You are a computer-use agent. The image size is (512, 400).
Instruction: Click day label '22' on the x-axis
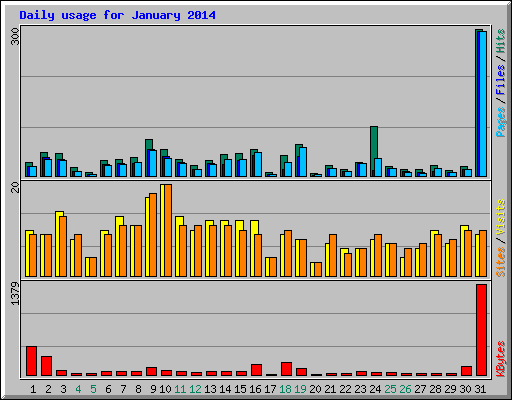pyautogui.click(x=345, y=389)
